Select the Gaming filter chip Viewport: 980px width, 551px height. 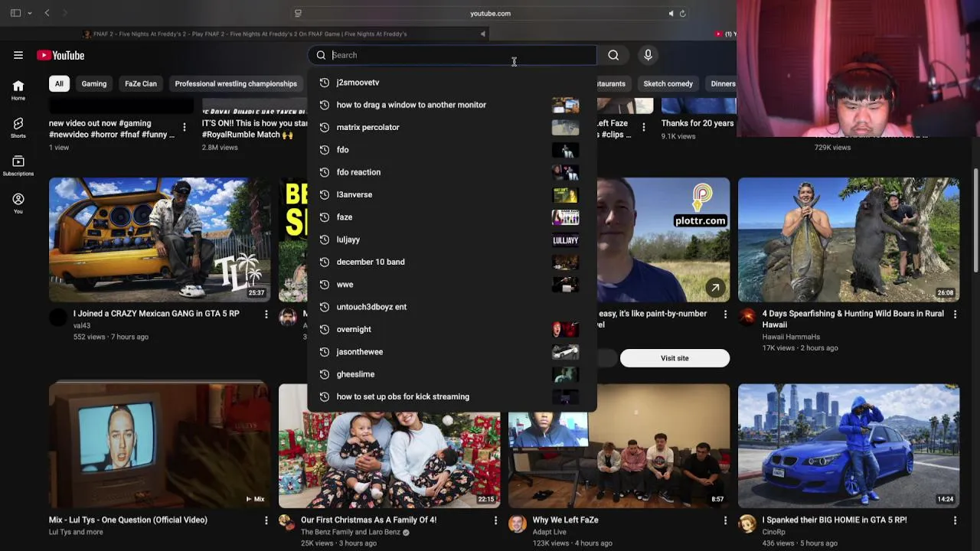pyautogui.click(x=94, y=83)
